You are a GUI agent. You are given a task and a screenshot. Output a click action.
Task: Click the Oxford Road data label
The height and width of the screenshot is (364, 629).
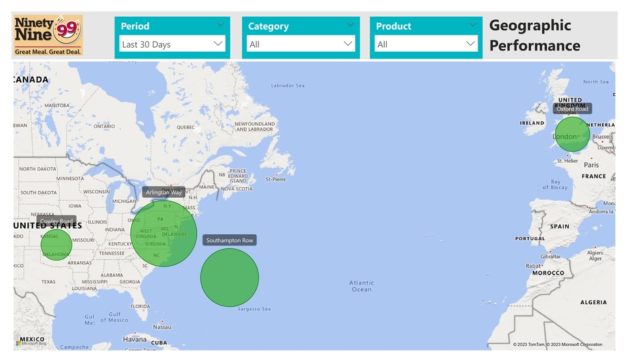(572, 109)
